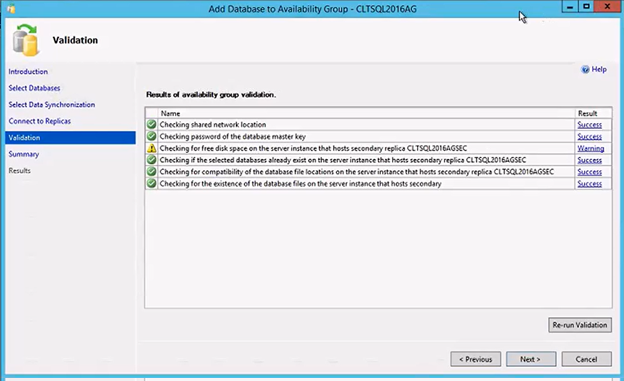
Task: Click success icon for shared network location
Action: pos(151,124)
